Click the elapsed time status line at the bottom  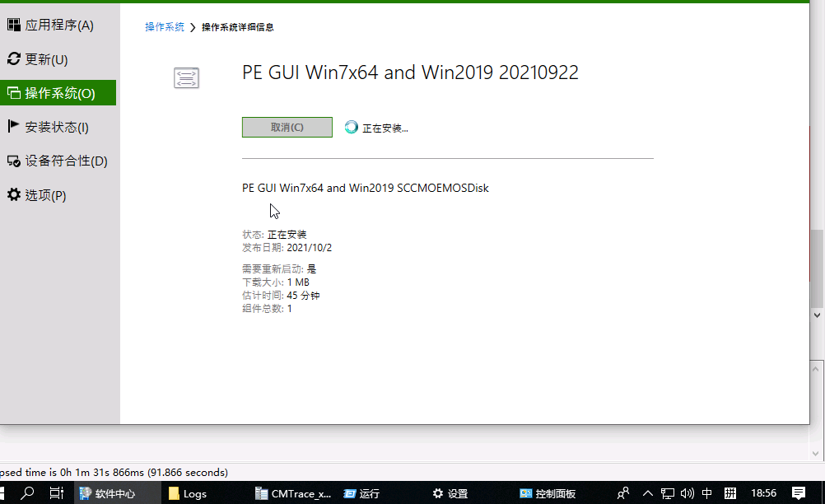tap(114, 472)
